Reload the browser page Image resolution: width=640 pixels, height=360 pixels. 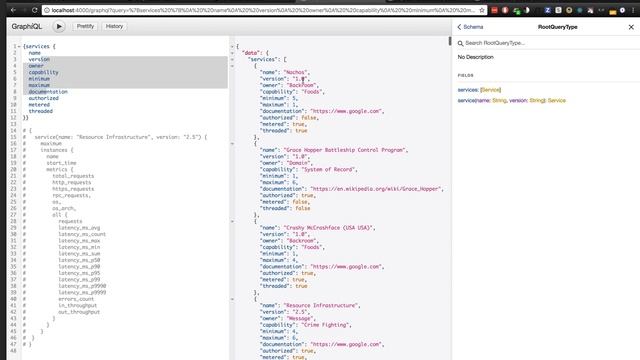(x=35, y=10)
